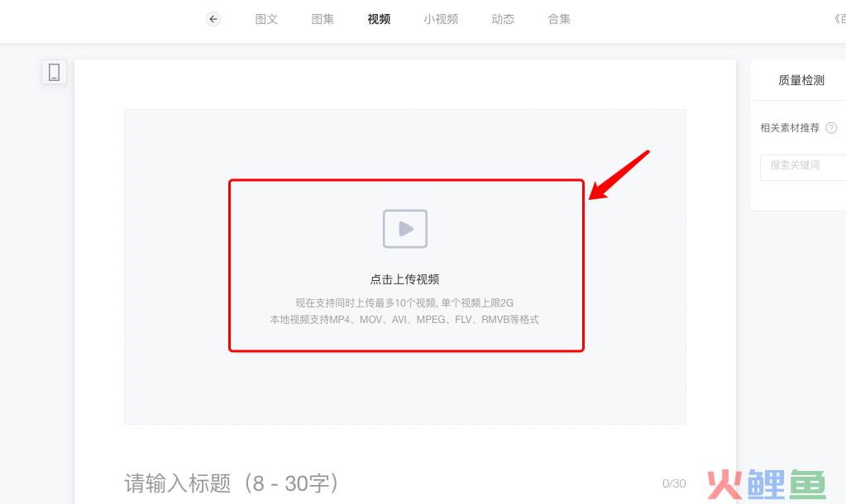
Task: Click the 火鲤鱼 watermark logo
Action: click(766, 484)
